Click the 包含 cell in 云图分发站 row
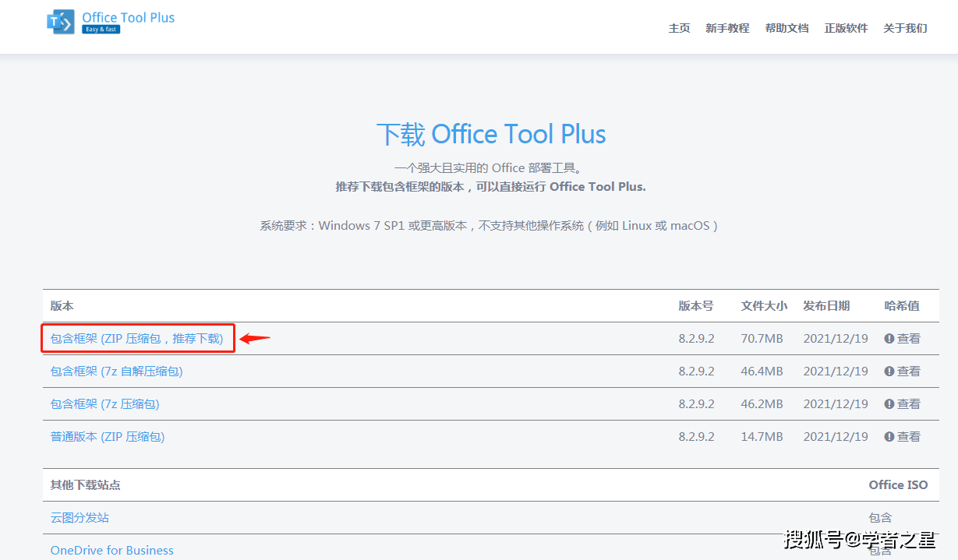Screen dimensions: 958x560 point(880,518)
